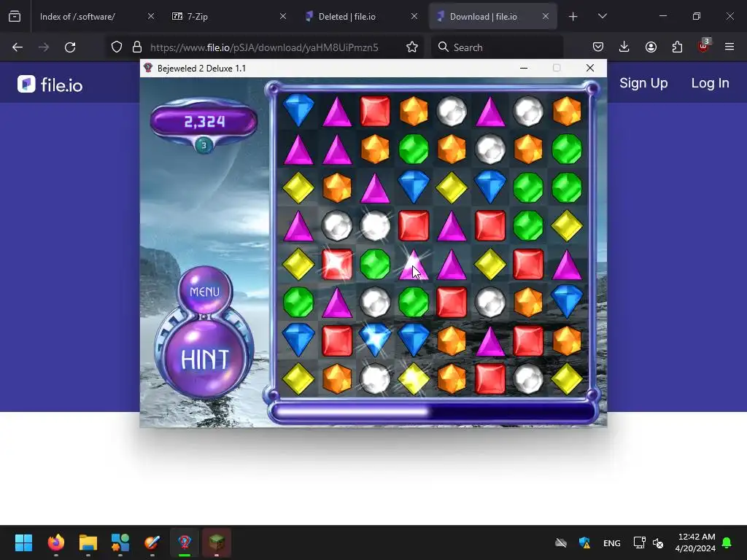The height and width of the screenshot is (560, 747).
Task: Click the Log In link
Action: click(x=710, y=83)
